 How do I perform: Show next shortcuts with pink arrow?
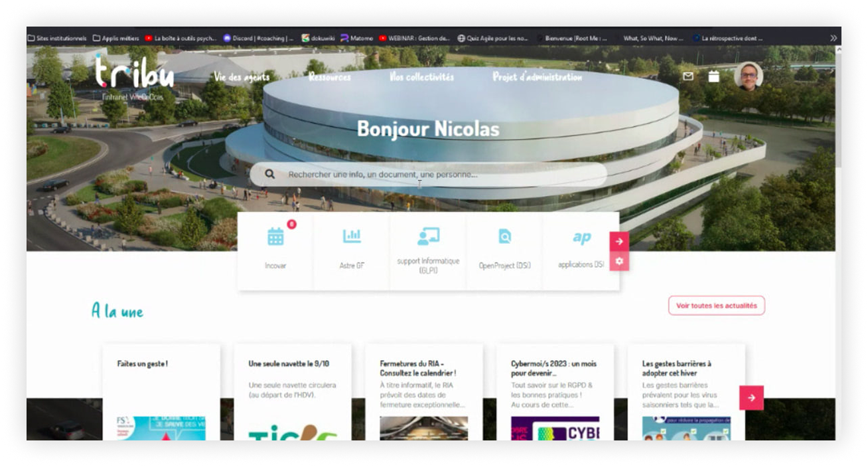[x=619, y=241]
